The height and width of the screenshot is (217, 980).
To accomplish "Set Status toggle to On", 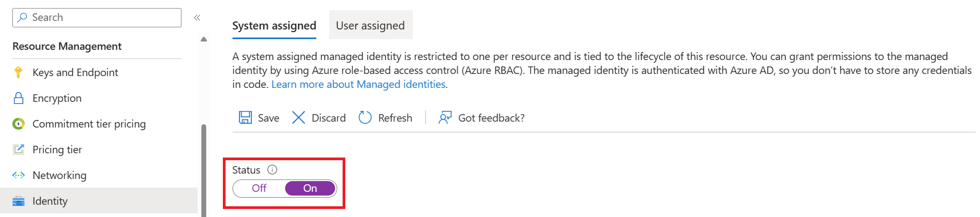I will coord(310,188).
